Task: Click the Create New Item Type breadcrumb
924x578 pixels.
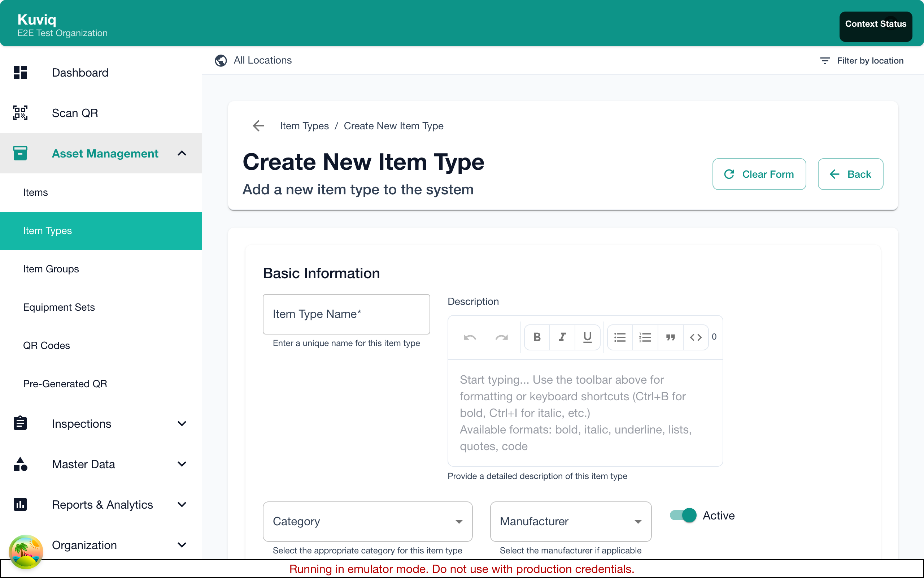Action: point(393,126)
